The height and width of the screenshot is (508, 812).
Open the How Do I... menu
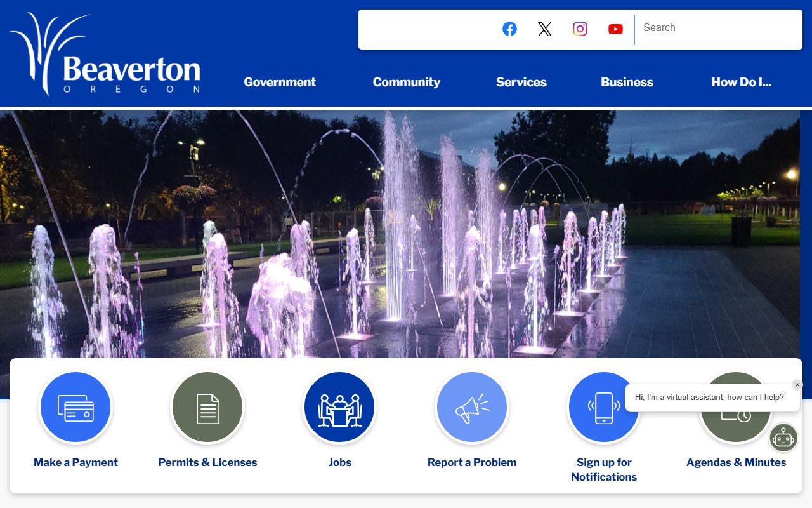click(741, 82)
